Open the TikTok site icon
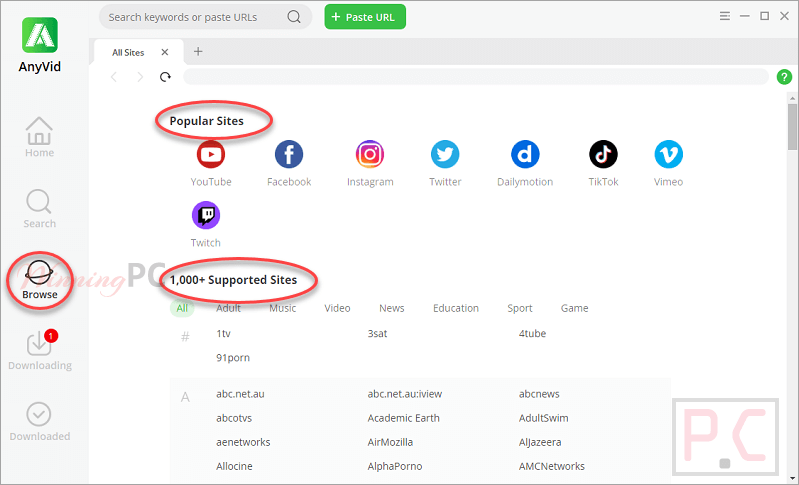The image size is (799, 485). coord(603,154)
